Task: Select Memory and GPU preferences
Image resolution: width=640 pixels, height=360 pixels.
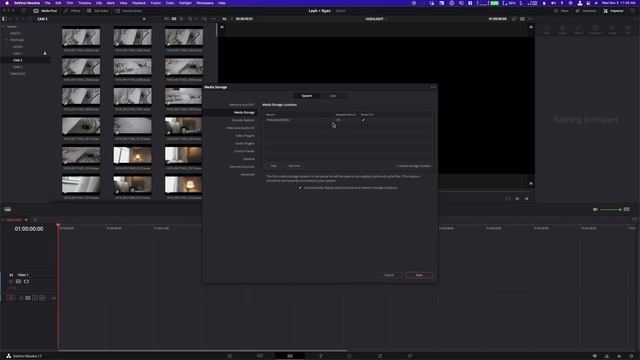Action: tap(242, 105)
